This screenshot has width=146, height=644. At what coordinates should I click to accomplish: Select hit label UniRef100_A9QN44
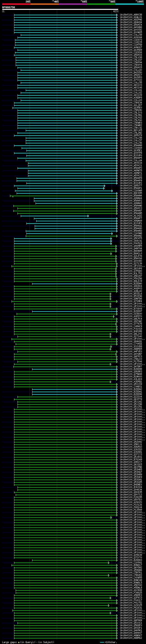coord(131,198)
